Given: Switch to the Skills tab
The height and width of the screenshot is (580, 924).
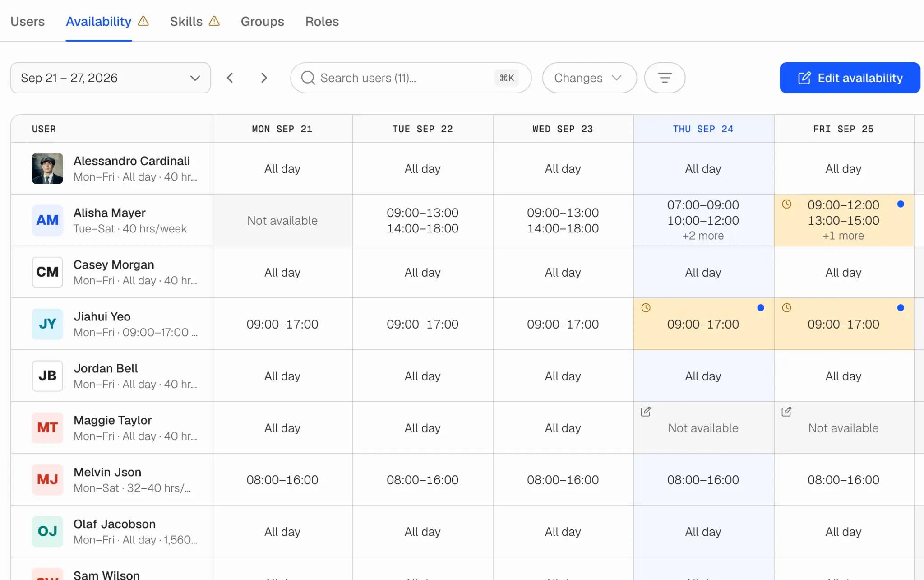Looking at the screenshot, I should 186,21.
